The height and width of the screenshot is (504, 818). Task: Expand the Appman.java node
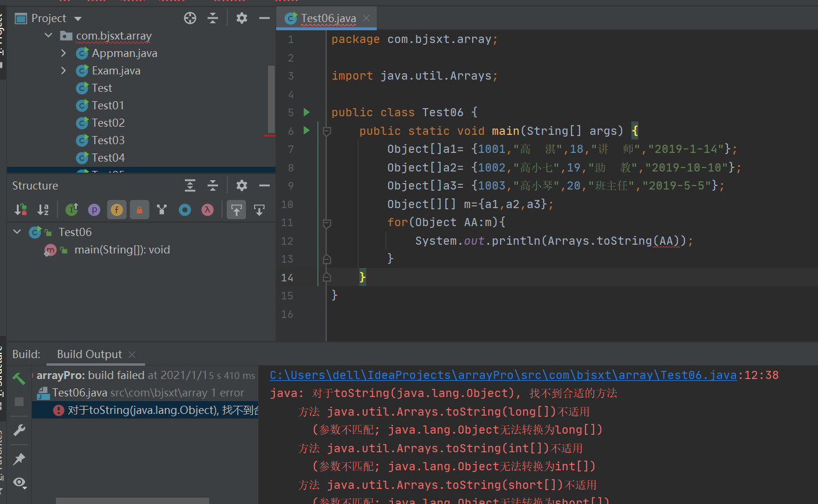63,53
